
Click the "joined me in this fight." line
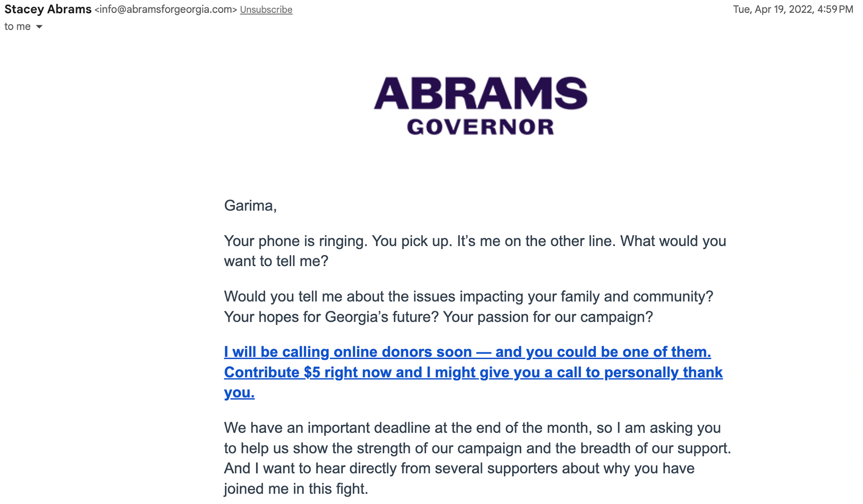(296, 489)
